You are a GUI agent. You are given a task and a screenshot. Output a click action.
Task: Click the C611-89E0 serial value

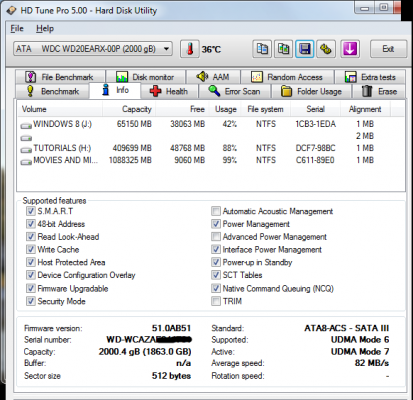pos(315,160)
